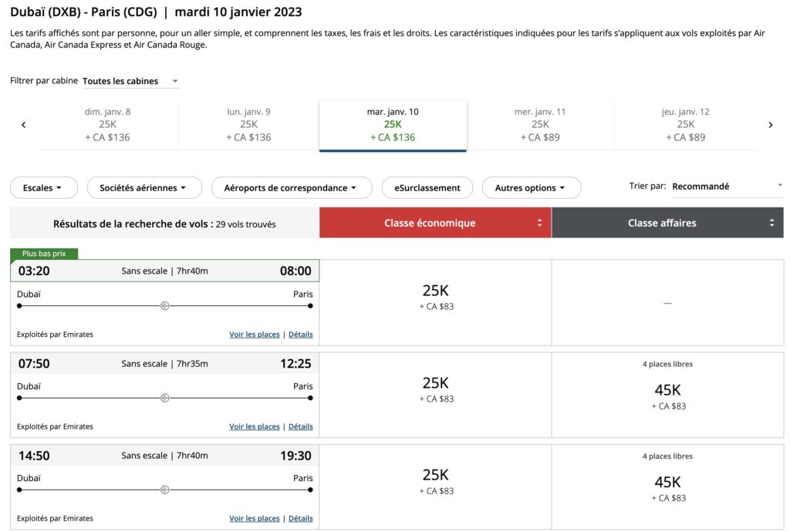790x532 pixels.
Task: Open Détails link for 14:50 flight
Action: (x=300, y=518)
